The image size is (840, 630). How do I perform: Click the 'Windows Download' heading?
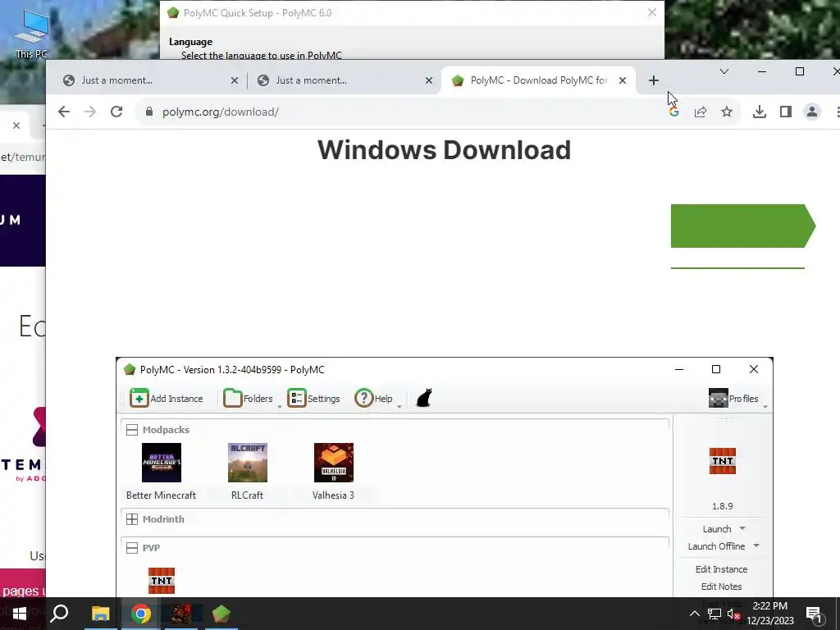coord(444,150)
